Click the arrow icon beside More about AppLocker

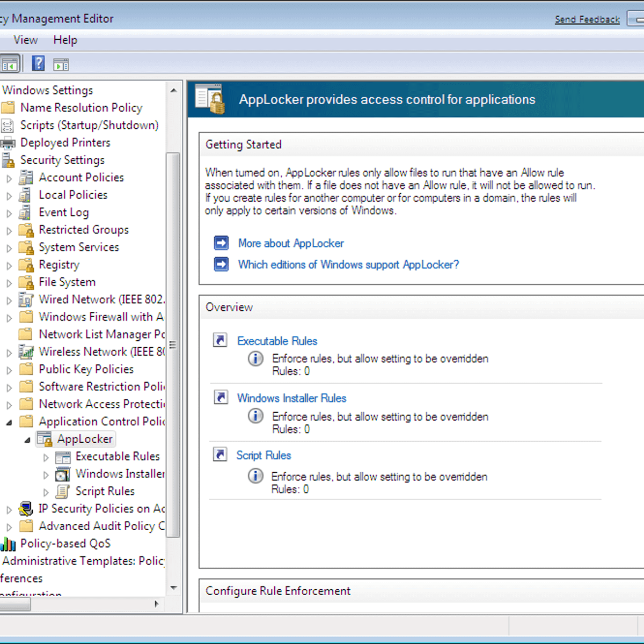click(x=221, y=243)
